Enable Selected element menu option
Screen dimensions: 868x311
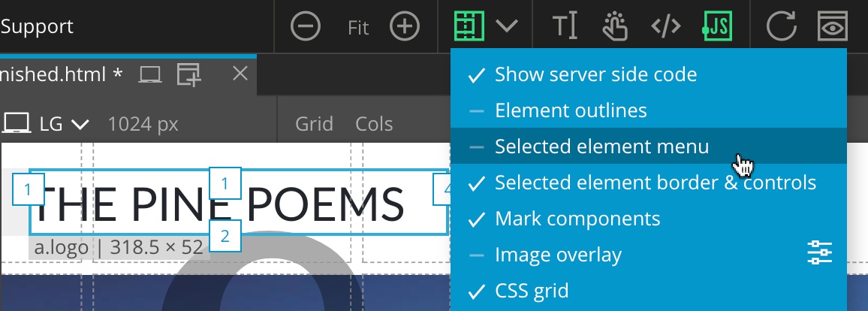pos(649,146)
